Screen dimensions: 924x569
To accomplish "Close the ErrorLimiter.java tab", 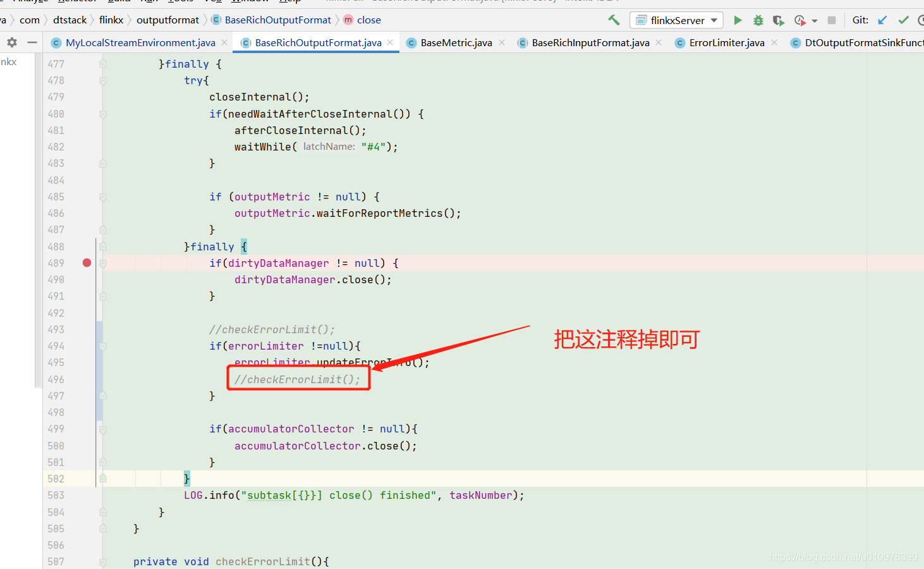I will tap(774, 43).
